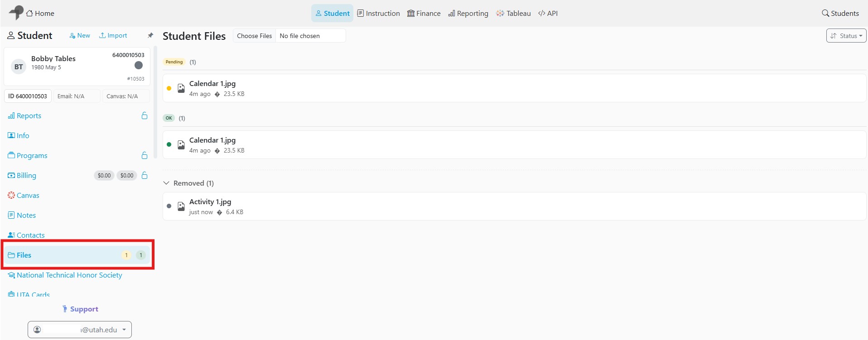
Task: Open the Status sort dropdown
Action: [846, 36]
